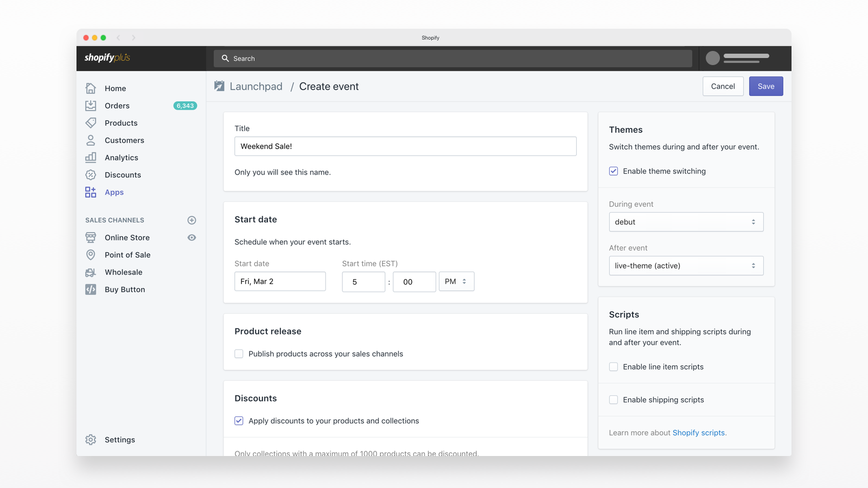This screenshot has height=488, width=868.
Task: Select the Discounts icon
Action: (x=90, y=175)
